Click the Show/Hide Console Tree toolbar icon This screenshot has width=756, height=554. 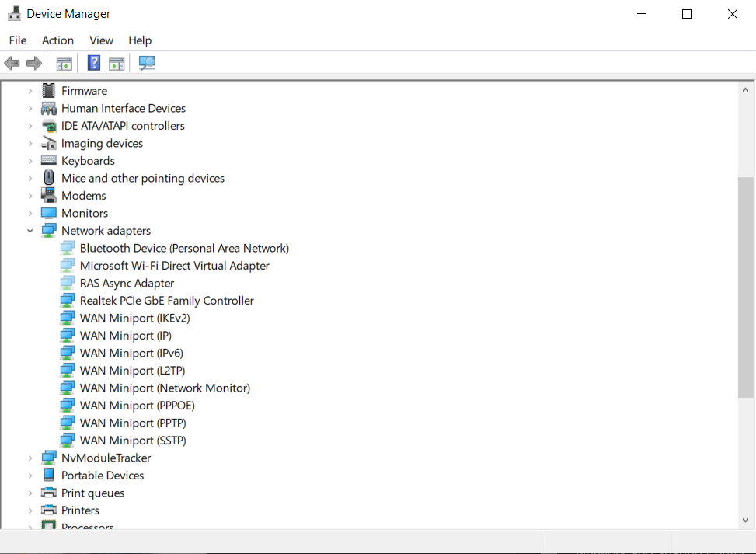click(x=64, y=63)
